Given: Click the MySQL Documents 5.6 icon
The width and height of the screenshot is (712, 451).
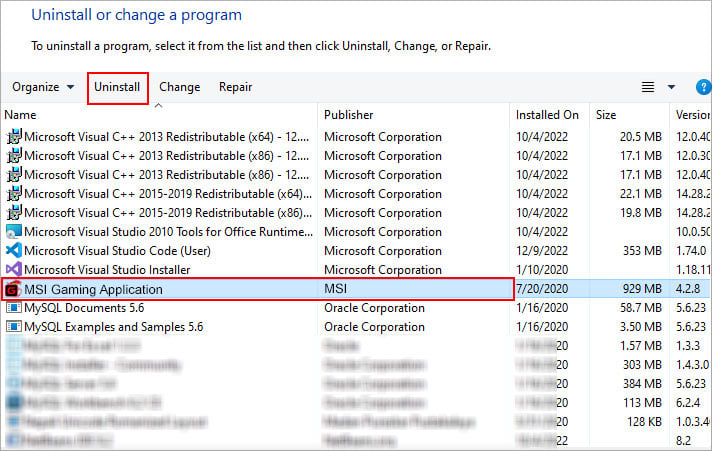Looking at the screenshot, I should [x=14, y=308].
